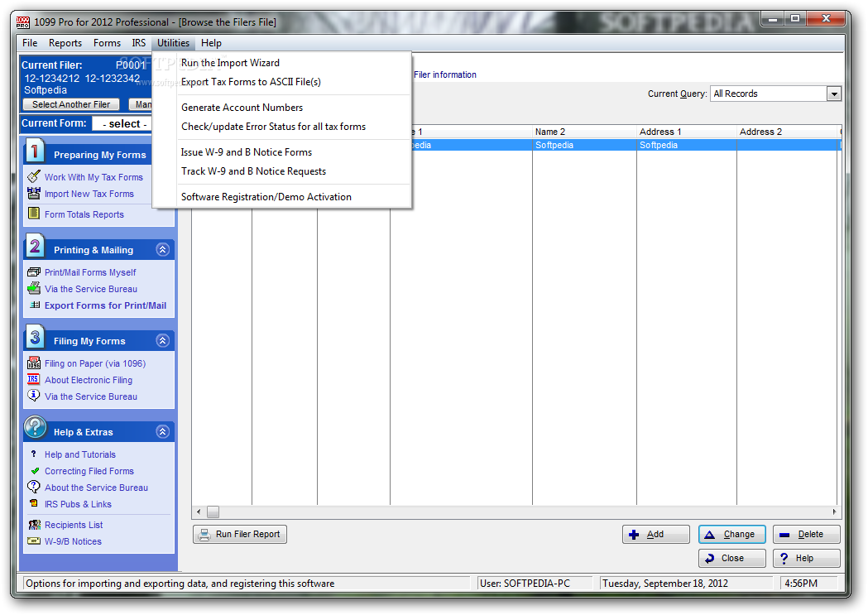Open the File menu
The height and width of the screenshot is (615, 868).
(x=30, y=42)
